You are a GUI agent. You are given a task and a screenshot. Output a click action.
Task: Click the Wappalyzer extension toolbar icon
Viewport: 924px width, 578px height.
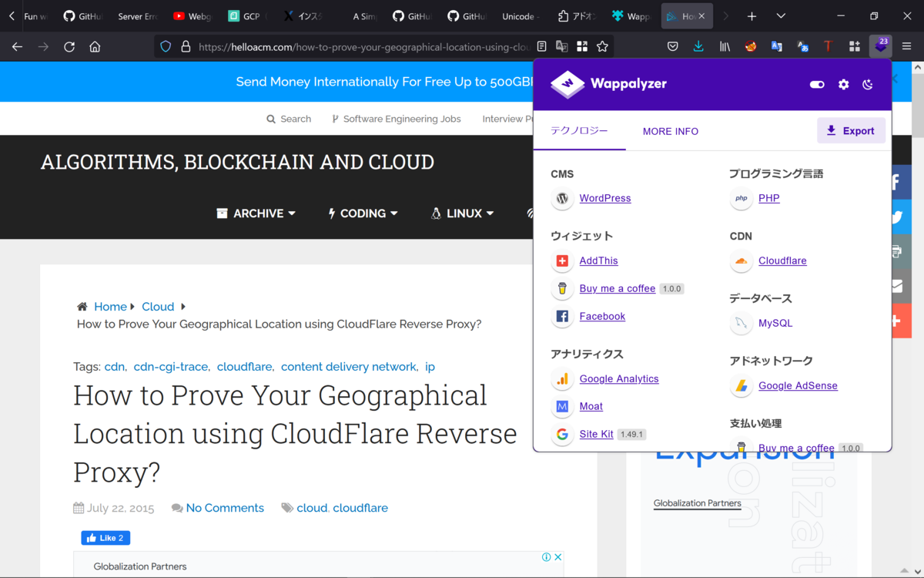point(881,46)
